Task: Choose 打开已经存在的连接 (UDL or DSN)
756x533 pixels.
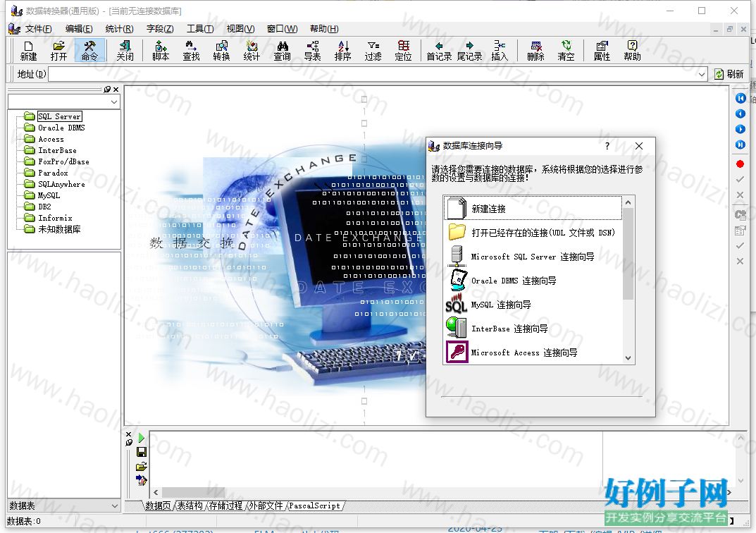Action: [x=533, y=233]
